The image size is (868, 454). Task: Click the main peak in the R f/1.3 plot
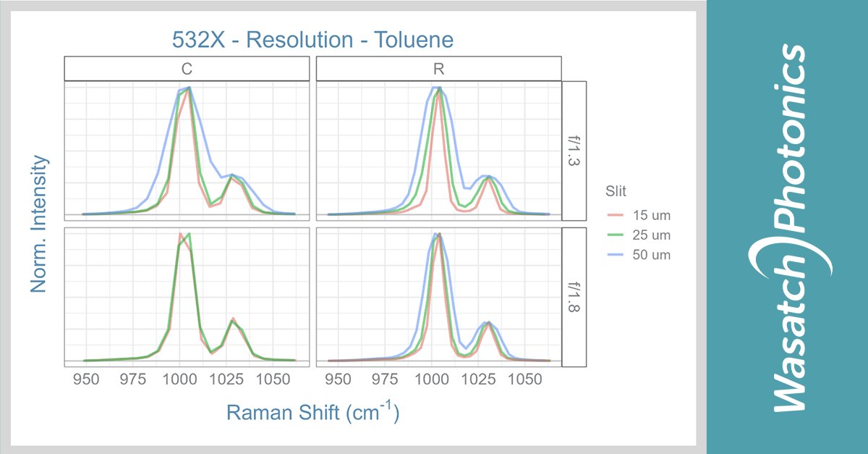pos(438,90)
